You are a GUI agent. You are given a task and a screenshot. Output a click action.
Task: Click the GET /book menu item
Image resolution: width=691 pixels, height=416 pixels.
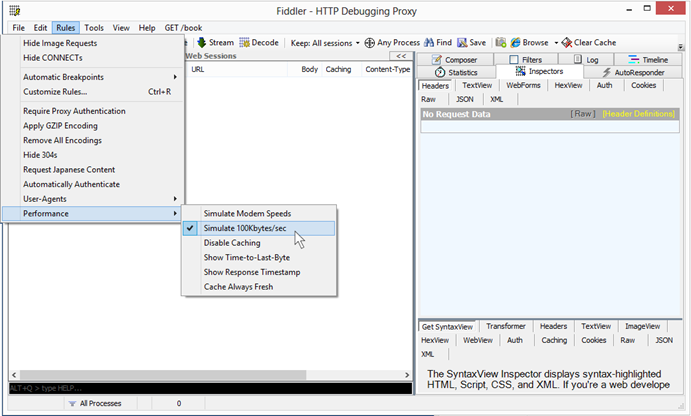click(183, 28)
